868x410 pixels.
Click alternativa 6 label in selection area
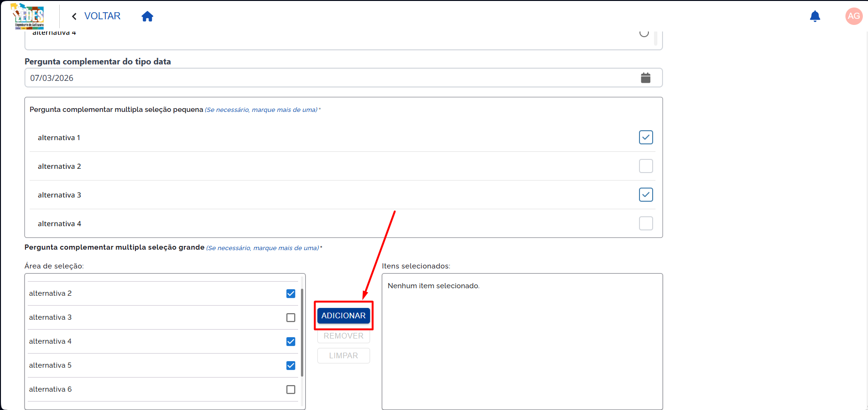50,389
